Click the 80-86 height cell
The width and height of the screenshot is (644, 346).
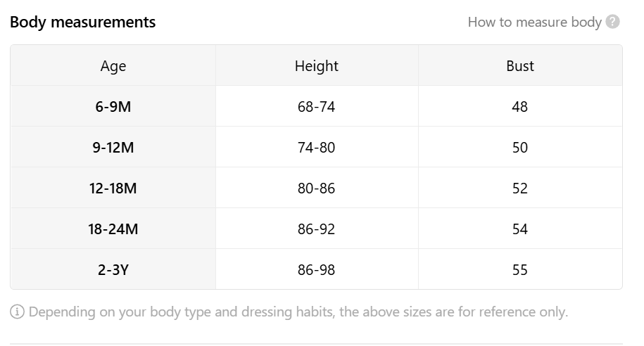317,188
